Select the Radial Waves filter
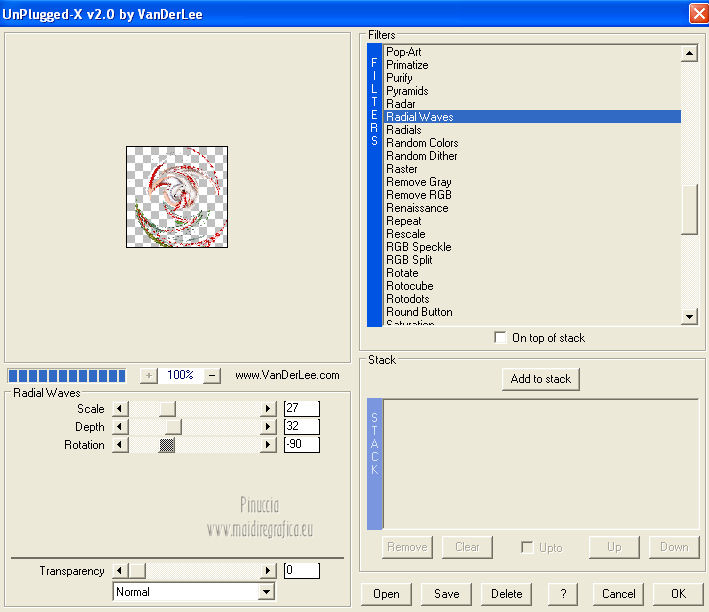709x612 pixels. (533, 117)
